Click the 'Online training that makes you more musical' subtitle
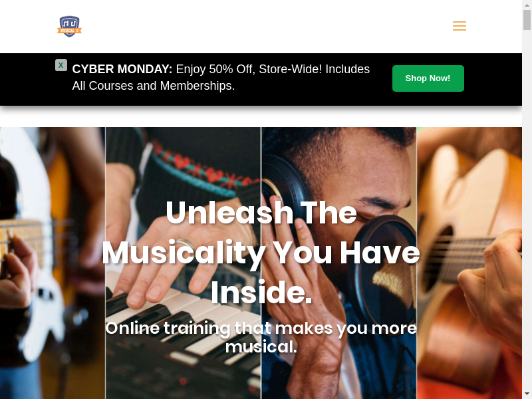Image resolution: width=532 pixels, height=399 pixels. pos(261,337)
